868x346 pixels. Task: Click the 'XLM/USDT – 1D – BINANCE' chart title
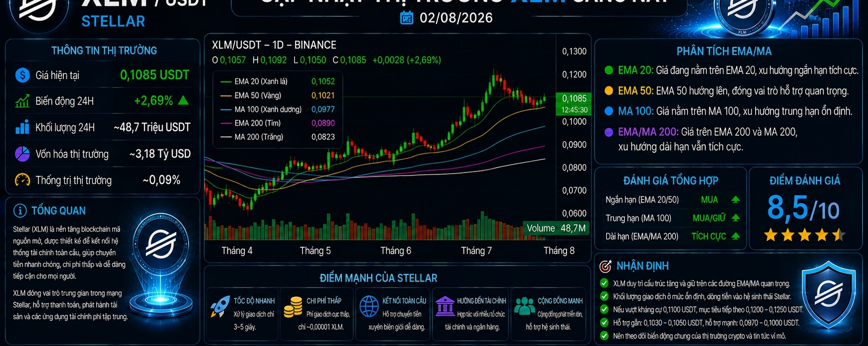coord(274,45)
